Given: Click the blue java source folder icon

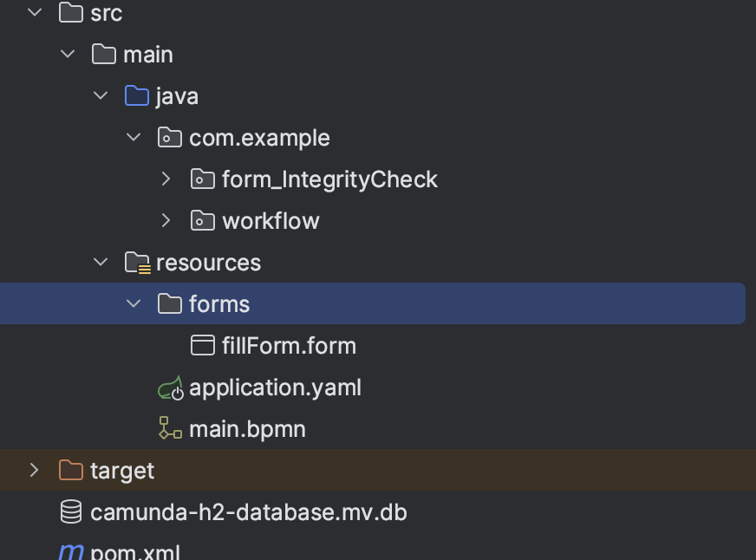Looking at the screenshot, I should click(137, 96).
